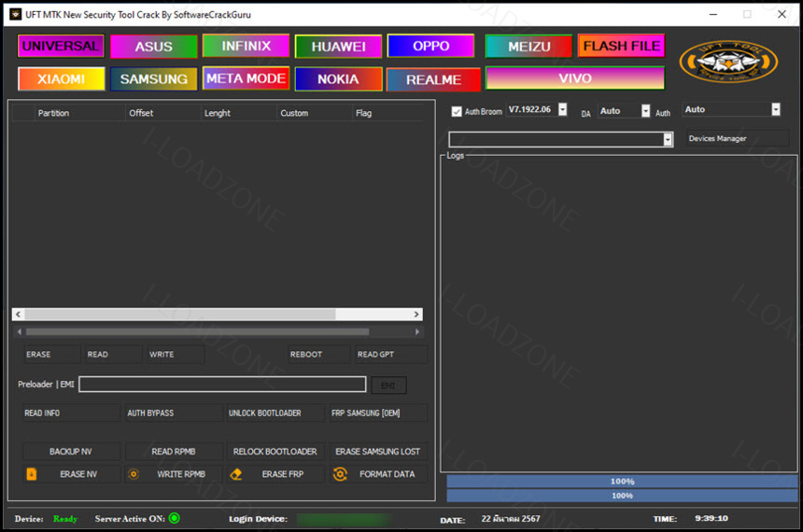Click the disabled EMI button
Image resolution: width=803 pixels, height=532 pixels.
(x=388, y=385)
